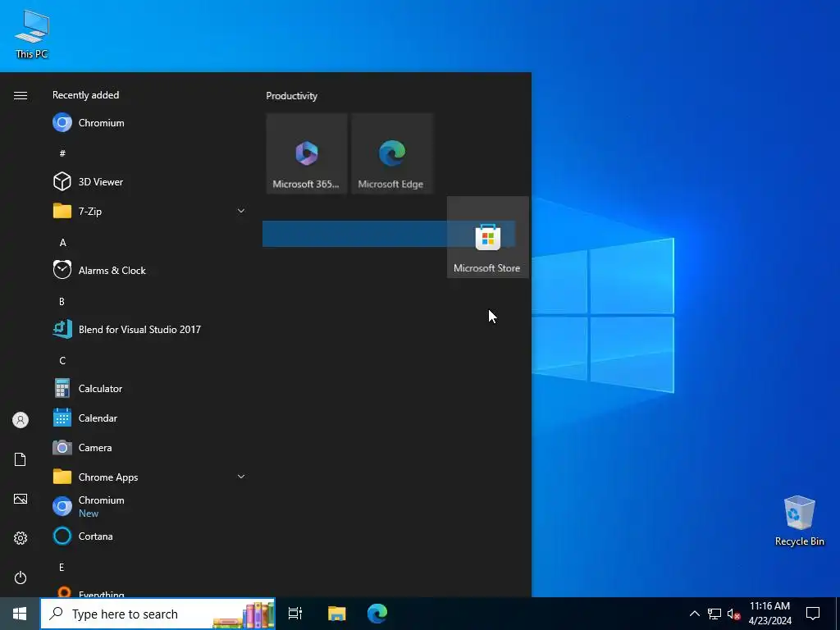
Task: Click the Productivity group header
Action: click(291, 96)
